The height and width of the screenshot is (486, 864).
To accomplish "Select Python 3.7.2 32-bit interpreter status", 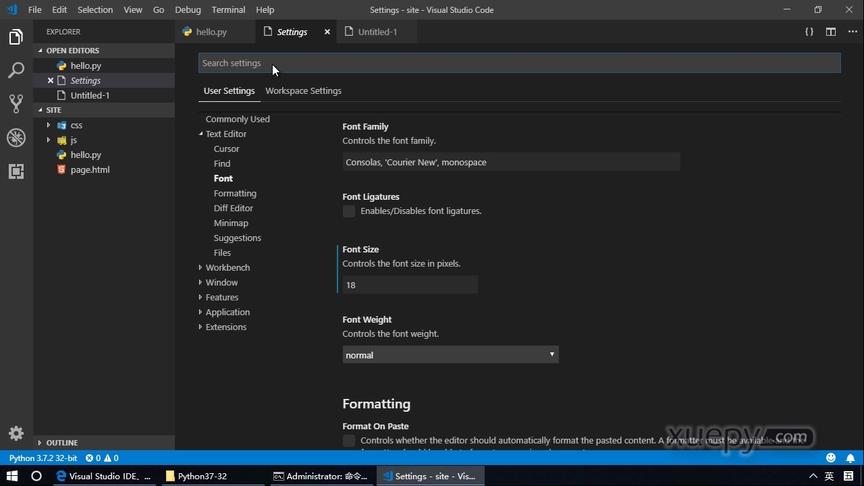I will pyautogui.click(x=43, y=458).
